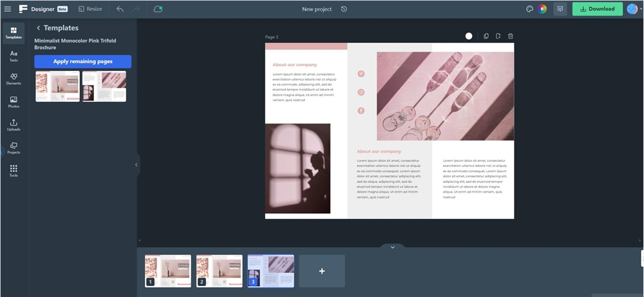Go back from Templates with the chevron
The height and width of the screenshot is (297, 644).
coord(38,28)
